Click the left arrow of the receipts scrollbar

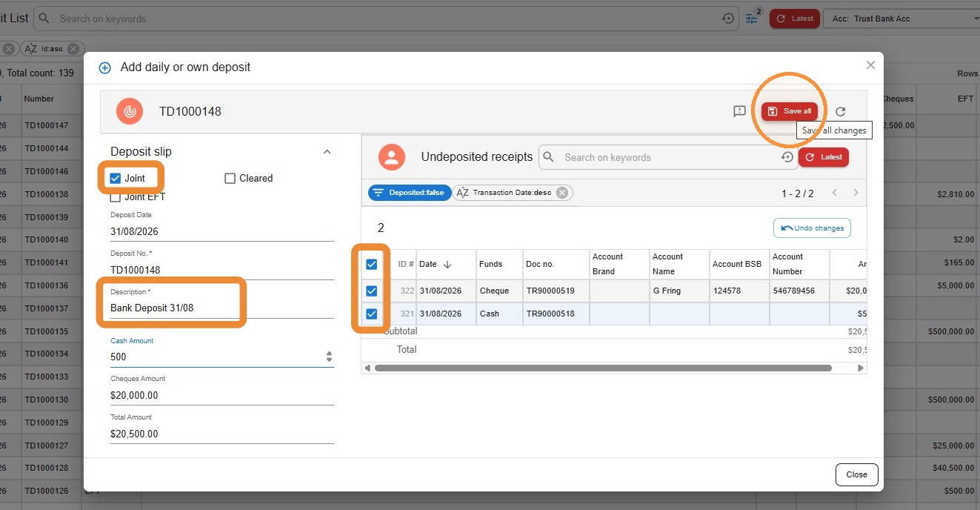tap(367, 368)
